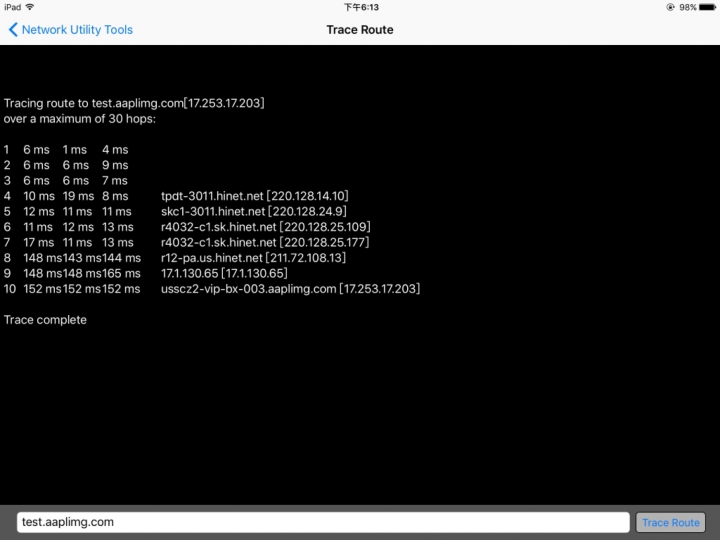The image size is (720, 540).
Task: Tap the Trace Route button
Action: tap(670, 523)
